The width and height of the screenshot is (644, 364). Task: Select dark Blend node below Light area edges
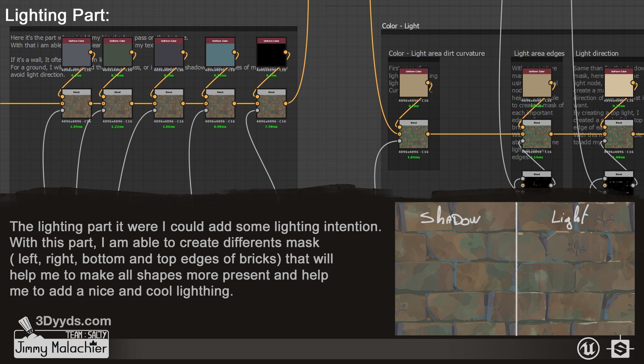click(537, 181)
